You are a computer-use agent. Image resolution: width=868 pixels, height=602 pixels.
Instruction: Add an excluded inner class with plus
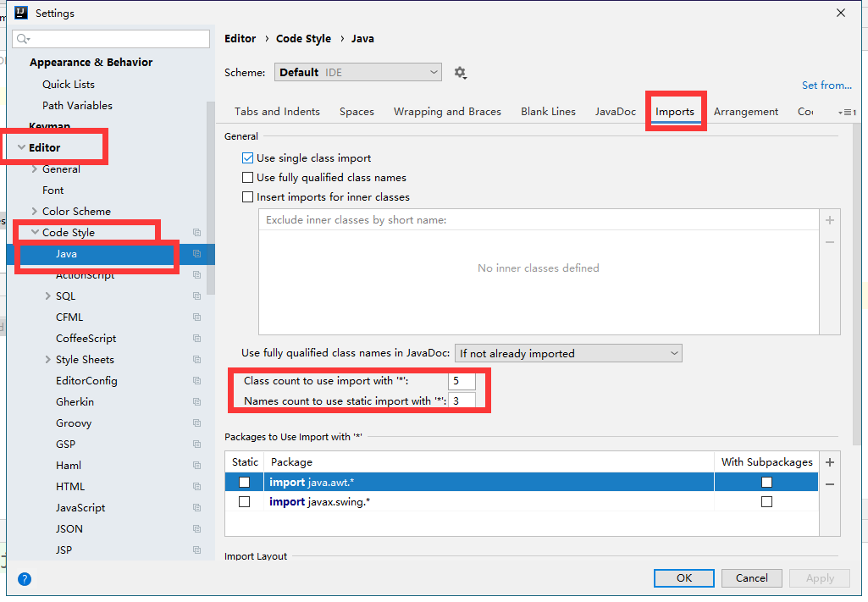(830, 220)
